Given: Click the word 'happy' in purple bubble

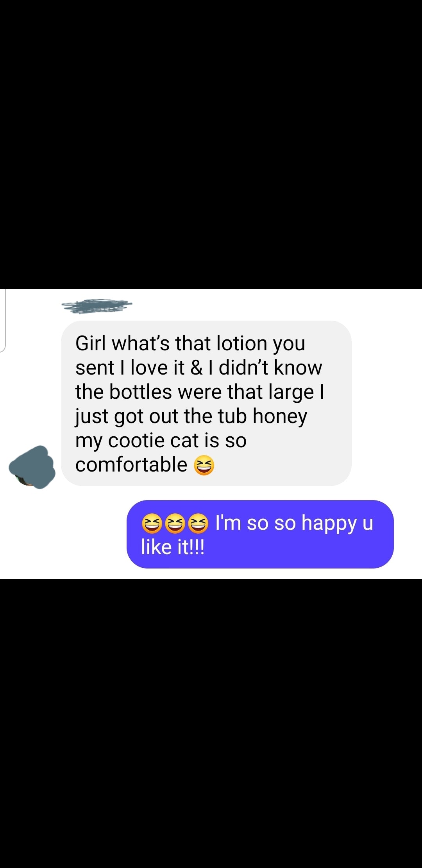Looking at the screenshot, I should [329, 524].
